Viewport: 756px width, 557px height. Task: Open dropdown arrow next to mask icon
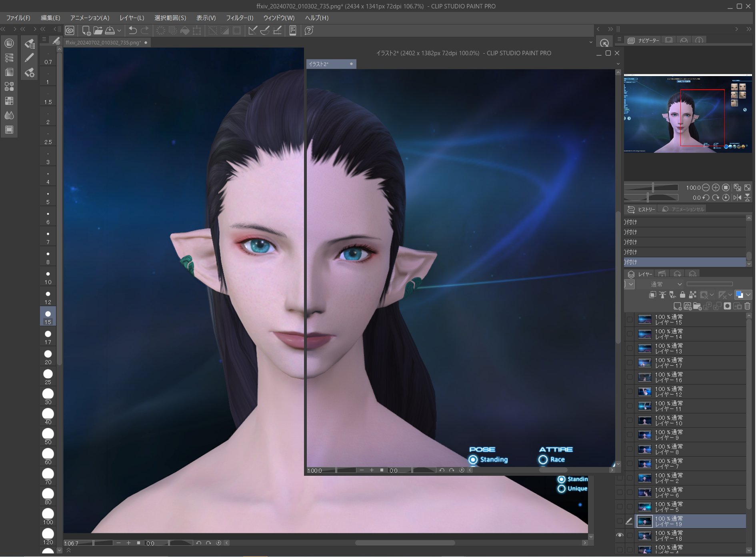point(712,295)
